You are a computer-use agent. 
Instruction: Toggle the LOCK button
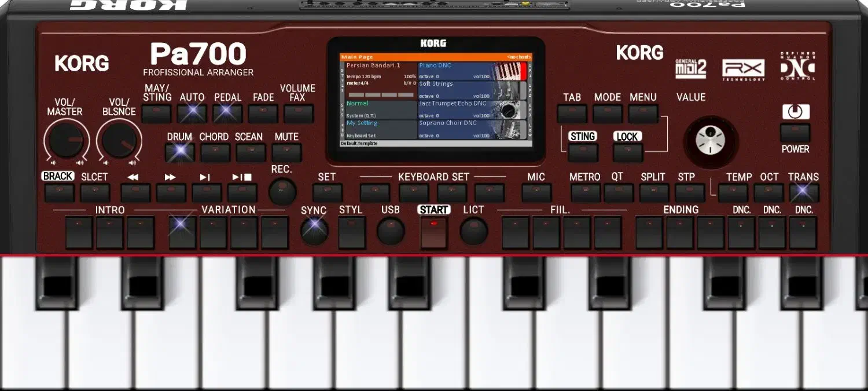[x=628, y=152]
